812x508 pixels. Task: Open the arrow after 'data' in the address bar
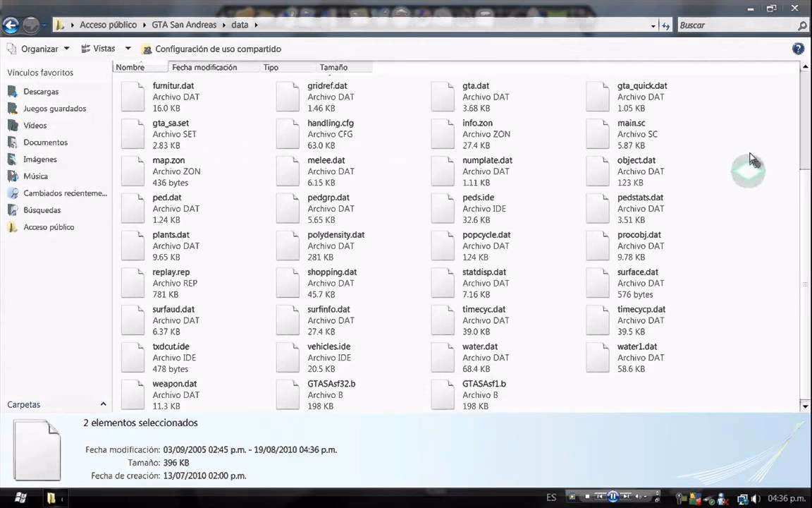257,25
